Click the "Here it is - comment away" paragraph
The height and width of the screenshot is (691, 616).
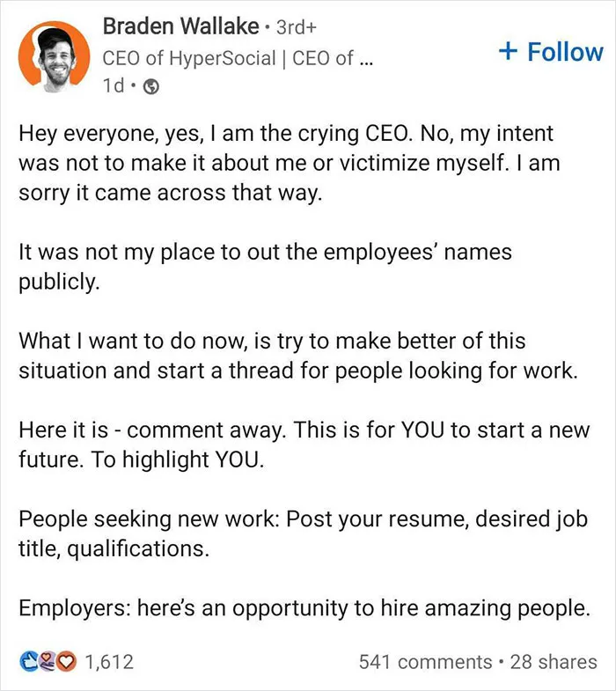304,445
